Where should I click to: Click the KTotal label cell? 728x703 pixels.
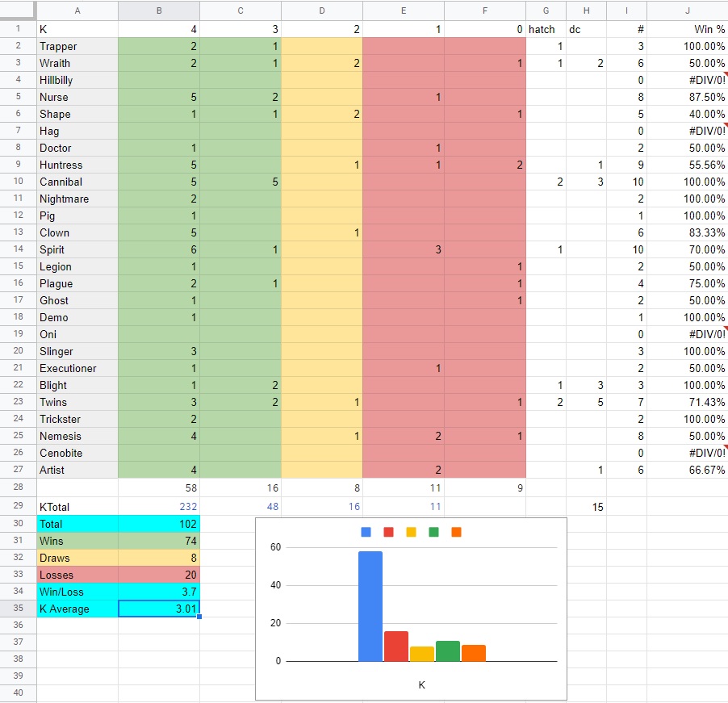(77, 507)
